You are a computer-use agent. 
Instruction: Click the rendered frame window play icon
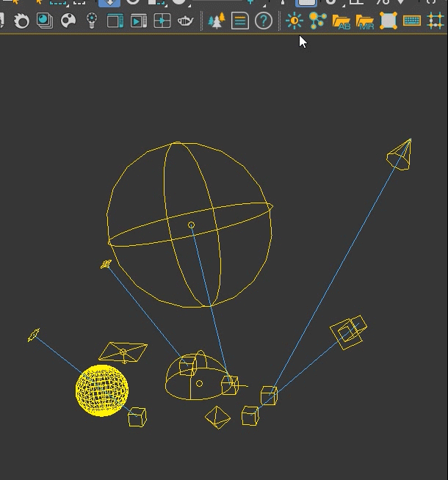(x=139, y=21)
